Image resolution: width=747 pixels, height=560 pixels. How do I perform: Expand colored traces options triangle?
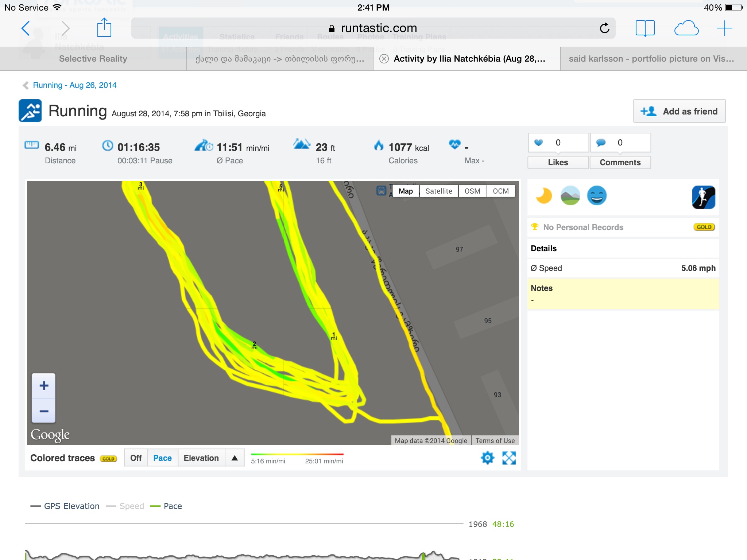[235, 458]
